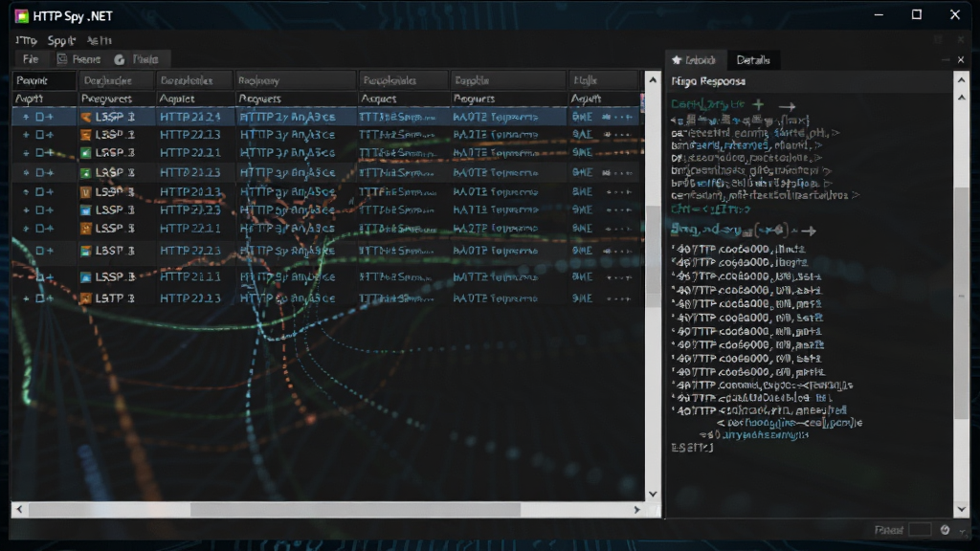980x551 pixels.
Task: Click the arrow beside the green plus icon
Action: tap(787, 106)
